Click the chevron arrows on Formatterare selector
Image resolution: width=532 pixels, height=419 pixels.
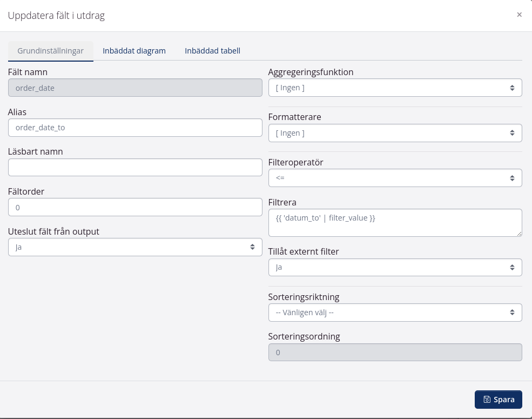click(512, 132)
